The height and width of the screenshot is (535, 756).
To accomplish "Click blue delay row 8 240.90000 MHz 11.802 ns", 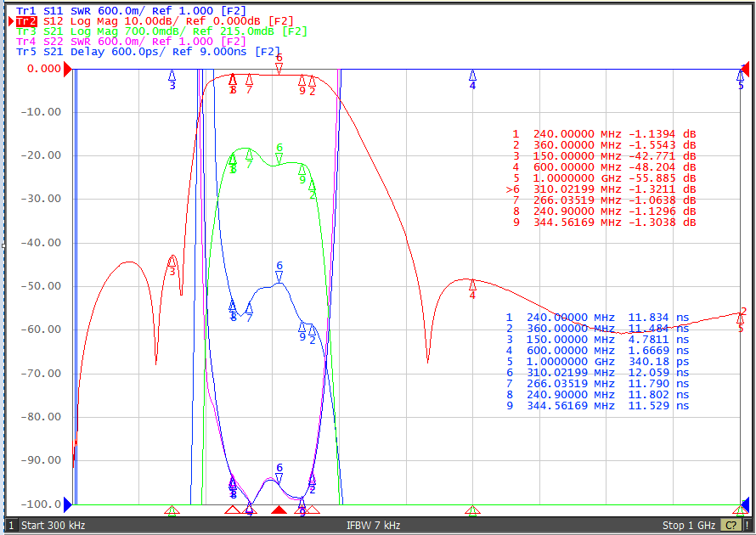I will pyautogui.click(x=597, y=395).
